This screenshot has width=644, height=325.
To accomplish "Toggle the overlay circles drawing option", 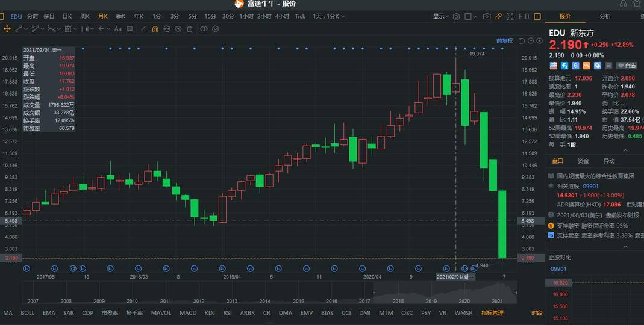I will coord(204,29).
